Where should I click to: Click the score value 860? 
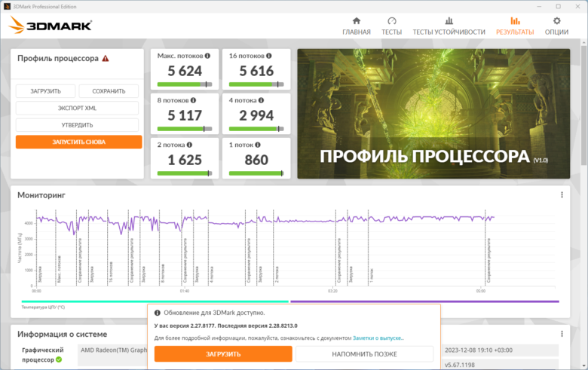[256, 160]
